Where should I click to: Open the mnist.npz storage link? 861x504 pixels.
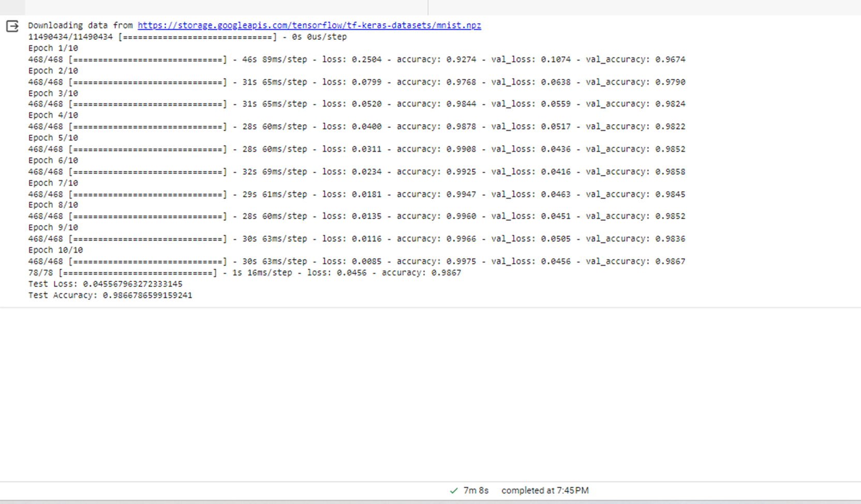pos(309,25)
